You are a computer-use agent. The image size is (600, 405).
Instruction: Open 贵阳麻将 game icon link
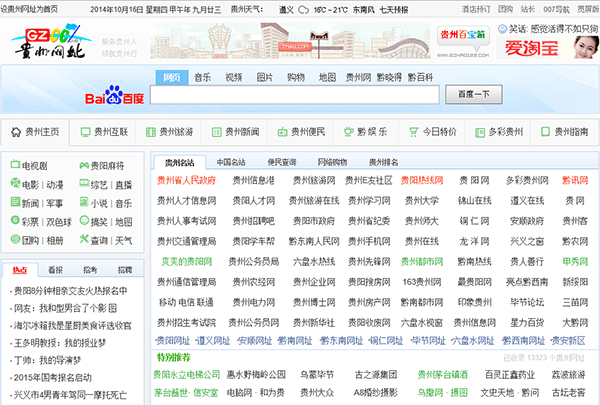coord(82,166)
